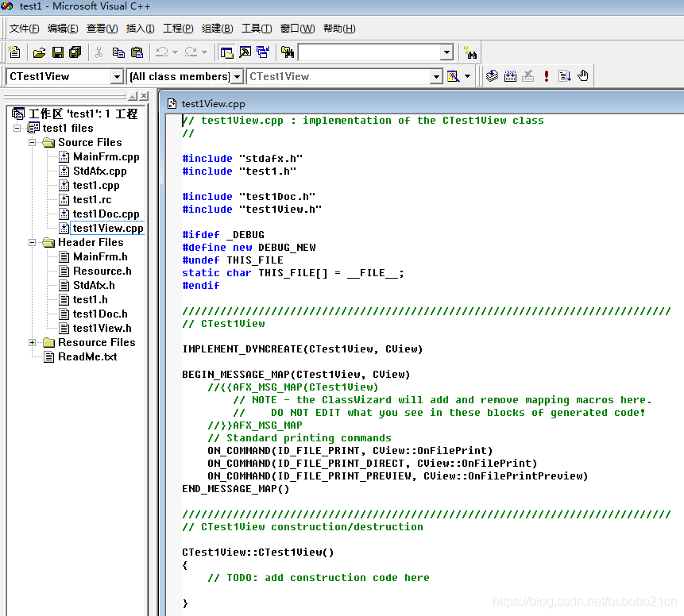Open the undo history dropdown arrow
This screenshot has height=616, width=684.
click(175, 52)
